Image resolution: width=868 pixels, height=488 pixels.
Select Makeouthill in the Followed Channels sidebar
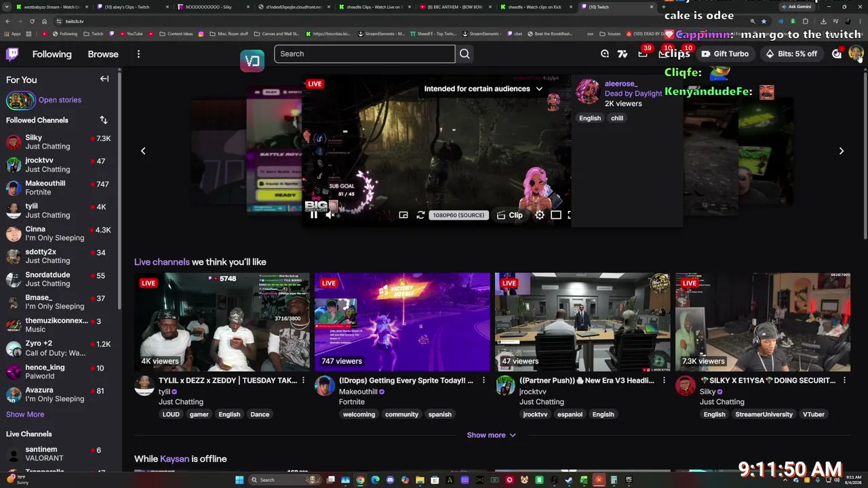(59, 188)
